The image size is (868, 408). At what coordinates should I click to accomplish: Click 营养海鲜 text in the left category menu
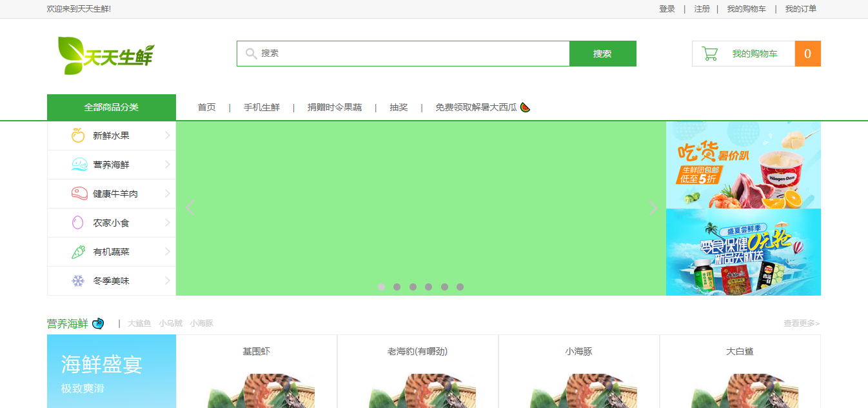[x=112, y=165]
